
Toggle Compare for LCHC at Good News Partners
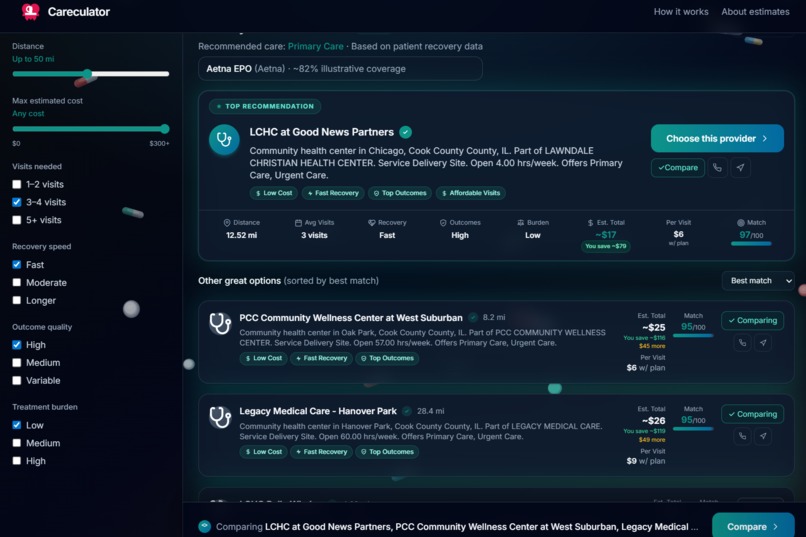(677, 168)
